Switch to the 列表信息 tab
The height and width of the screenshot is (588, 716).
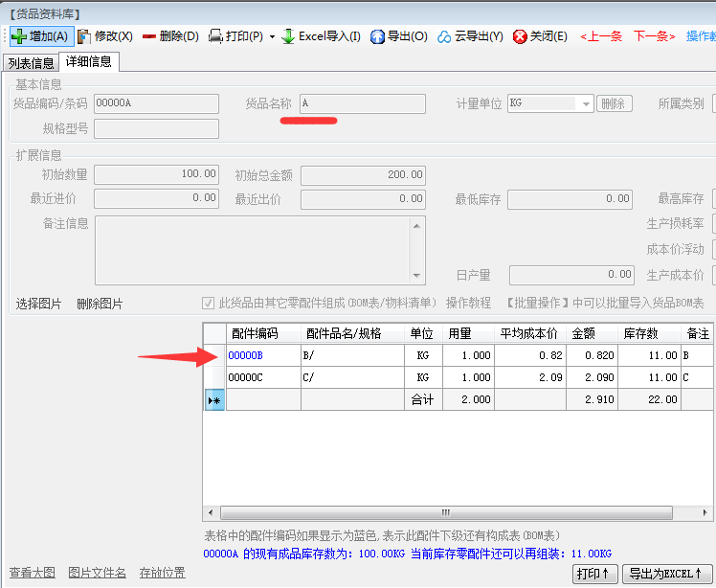point(31,63)
